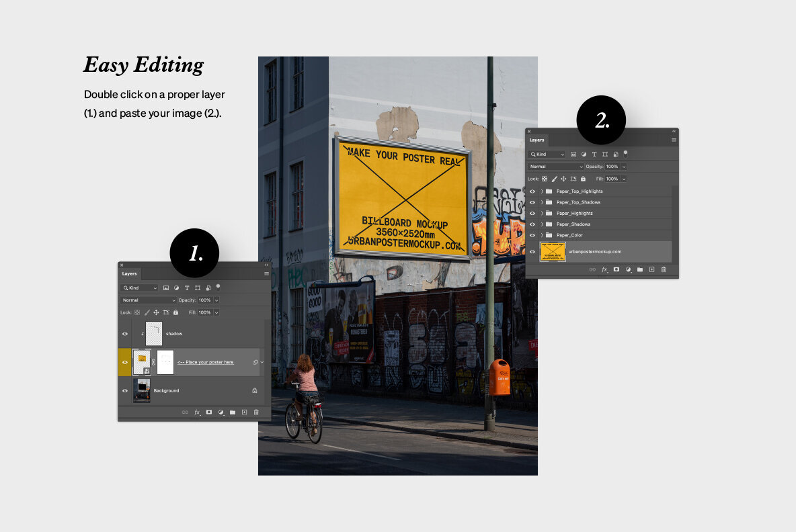Viewport: 796px width, 532px height.
Task: Open the Kind filter dropdown in panel 2
Action: 547,154
